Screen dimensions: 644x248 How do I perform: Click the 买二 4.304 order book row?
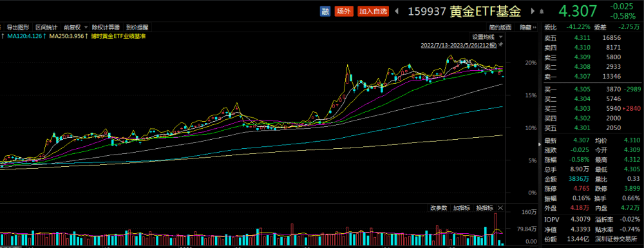[x=592, y=99]
